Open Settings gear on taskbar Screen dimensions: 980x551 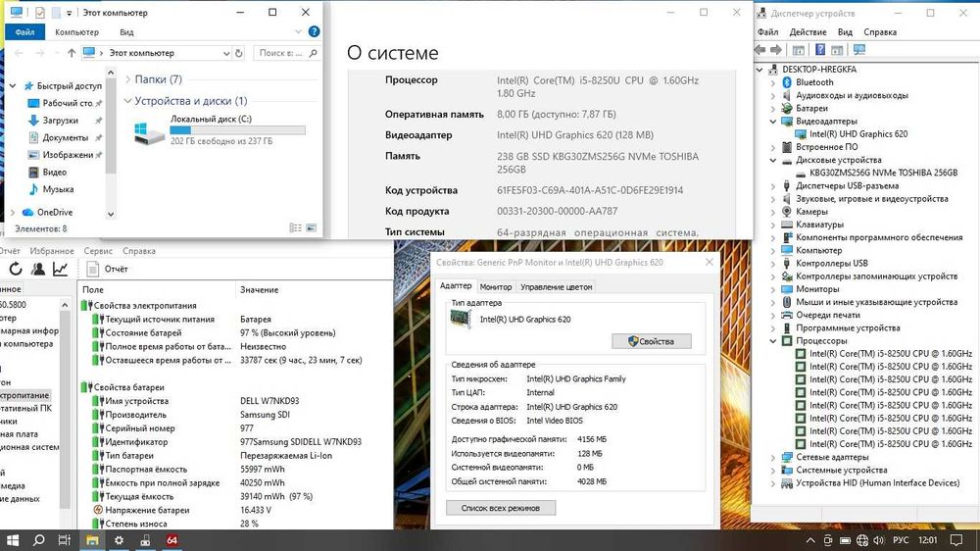pyautogui.click(x=119, y=540)
